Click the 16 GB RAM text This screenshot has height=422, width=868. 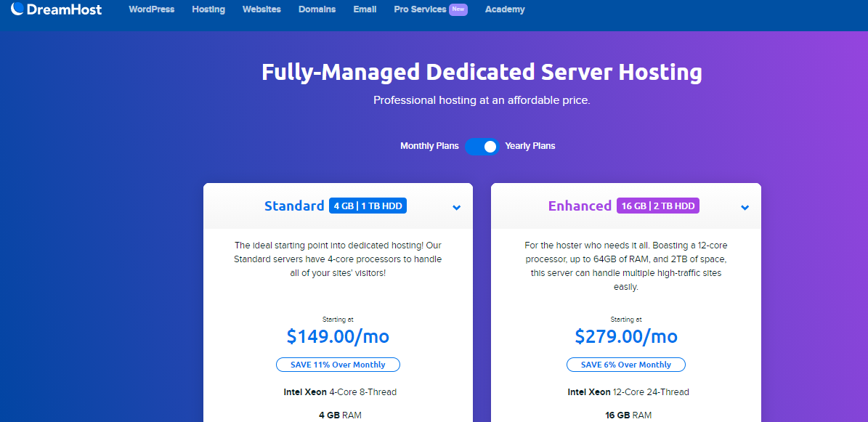point(628,415)
